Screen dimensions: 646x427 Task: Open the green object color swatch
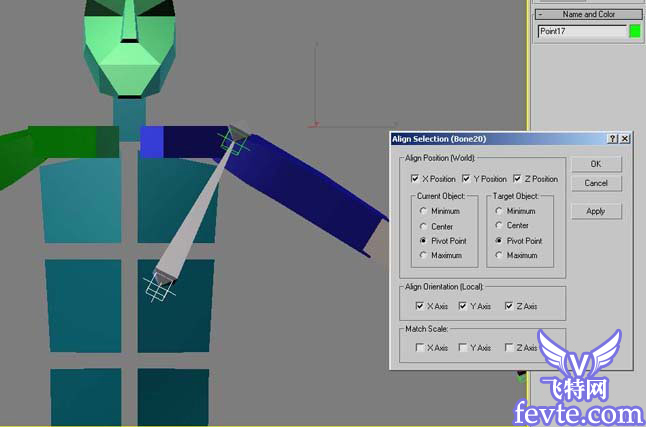(x=635, y=31)
